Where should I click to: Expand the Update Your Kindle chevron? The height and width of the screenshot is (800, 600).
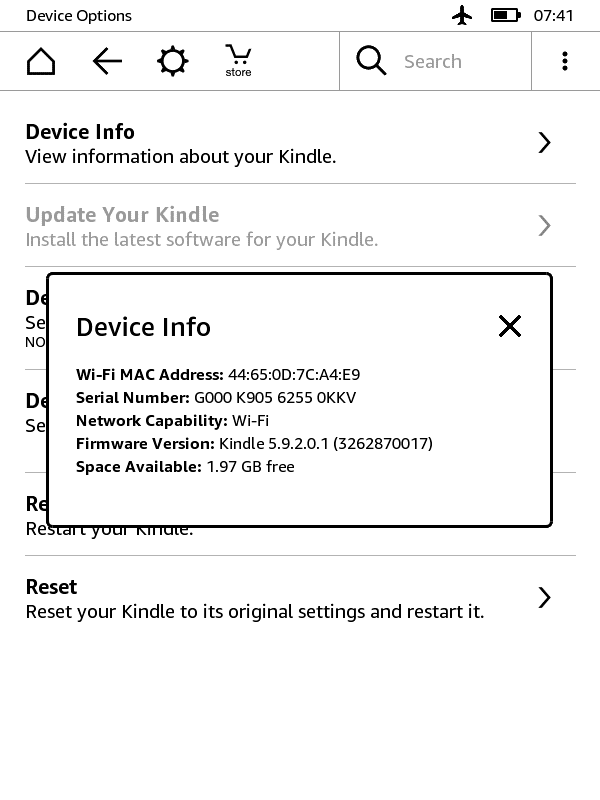pos(544,226)
